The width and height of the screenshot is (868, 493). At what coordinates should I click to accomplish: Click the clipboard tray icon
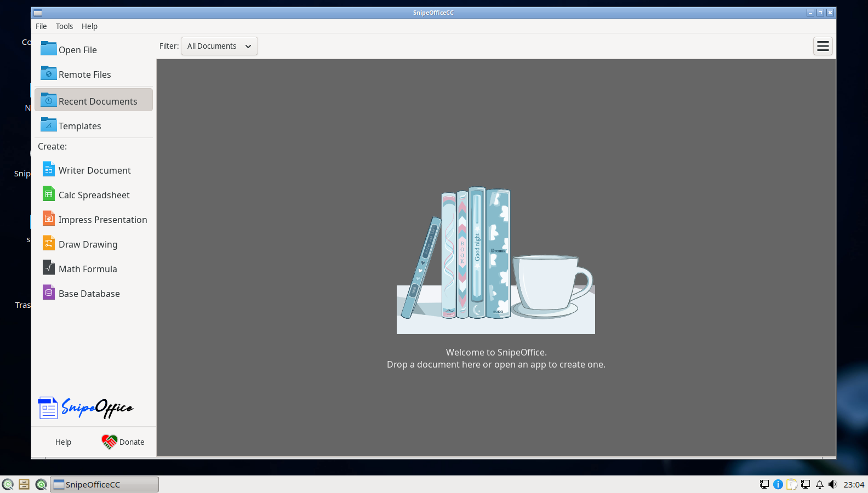(x=792, y=484)
